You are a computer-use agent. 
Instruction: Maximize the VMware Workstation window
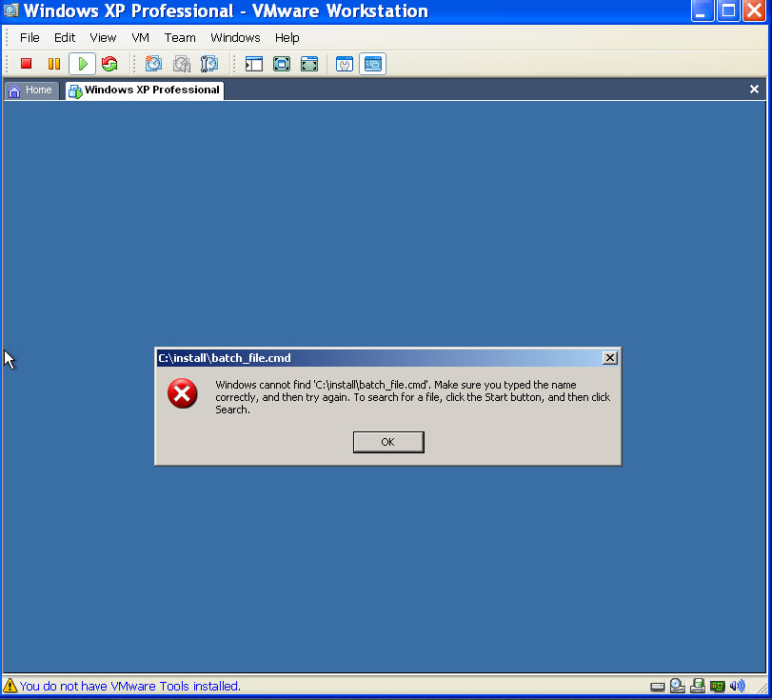(728, 10)
